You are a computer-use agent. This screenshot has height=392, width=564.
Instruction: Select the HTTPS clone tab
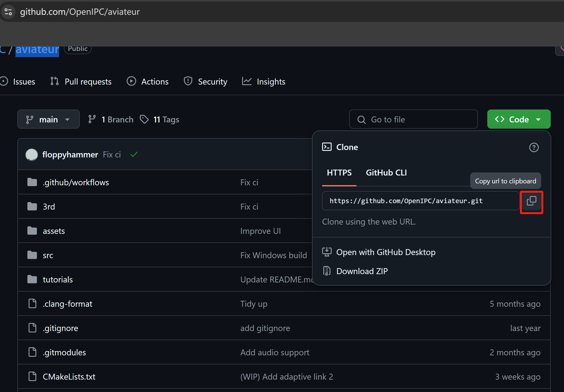coord(339,173)
